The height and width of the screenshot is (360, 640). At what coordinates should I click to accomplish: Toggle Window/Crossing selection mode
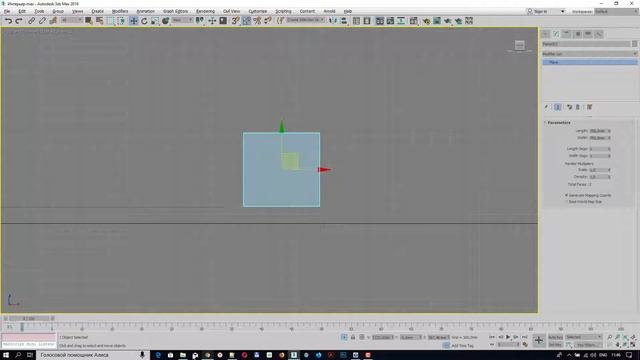121,21
